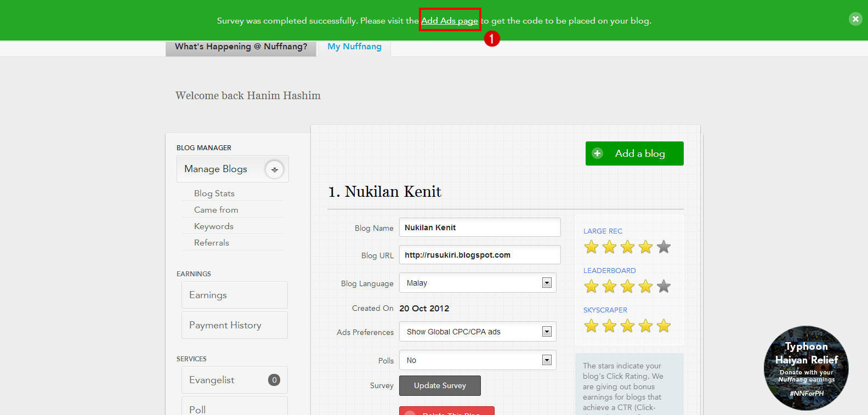
Task: Open the Add Ads page link
Action: point(449,21)
